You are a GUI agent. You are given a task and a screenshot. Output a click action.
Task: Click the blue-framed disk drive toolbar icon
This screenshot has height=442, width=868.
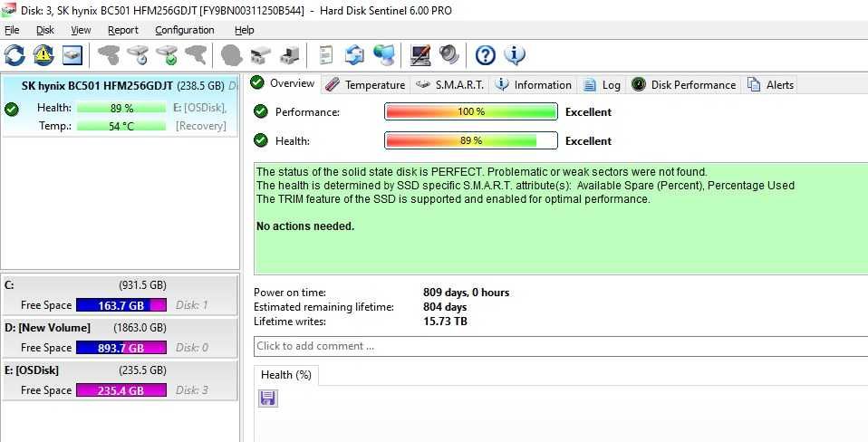coord(72,54)
